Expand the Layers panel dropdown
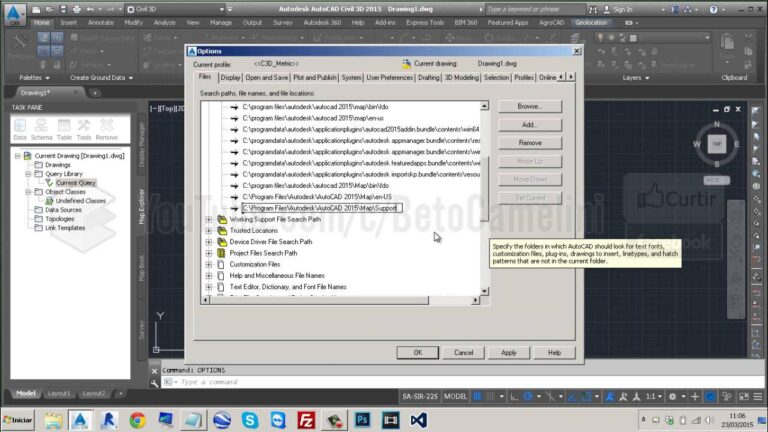The height and width of the screenshot is (432, 768). (x=636, y=78)
